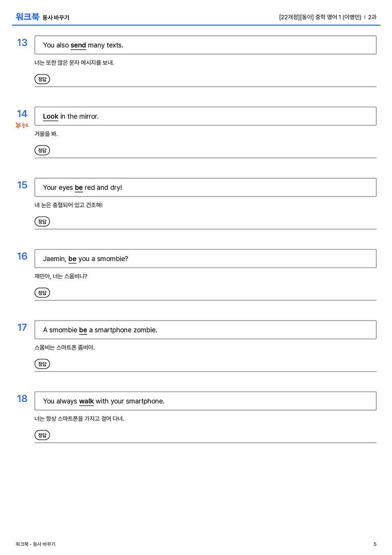
Task: Click the 정답 badge under question 15
Action: 42,222
